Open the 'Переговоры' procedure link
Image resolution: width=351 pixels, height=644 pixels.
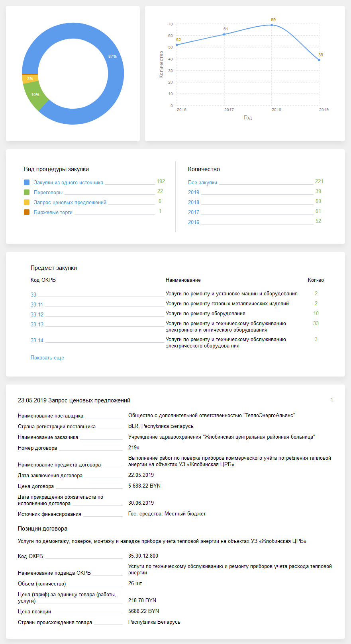click(48, 193)
